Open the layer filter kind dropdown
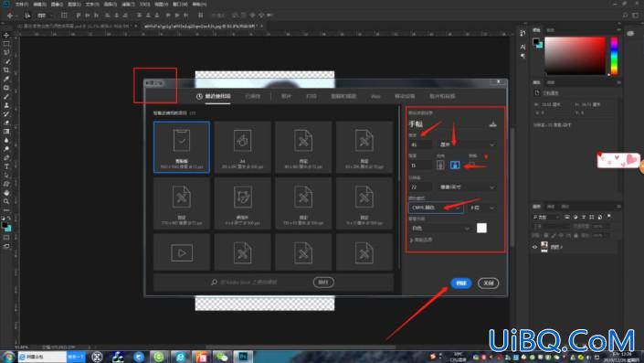 546,217
